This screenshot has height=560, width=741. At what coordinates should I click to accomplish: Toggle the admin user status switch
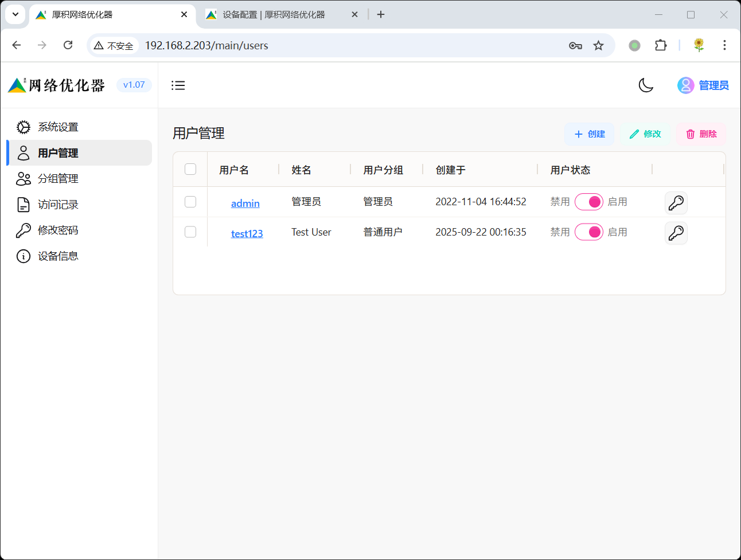click(x=588, y=202)
